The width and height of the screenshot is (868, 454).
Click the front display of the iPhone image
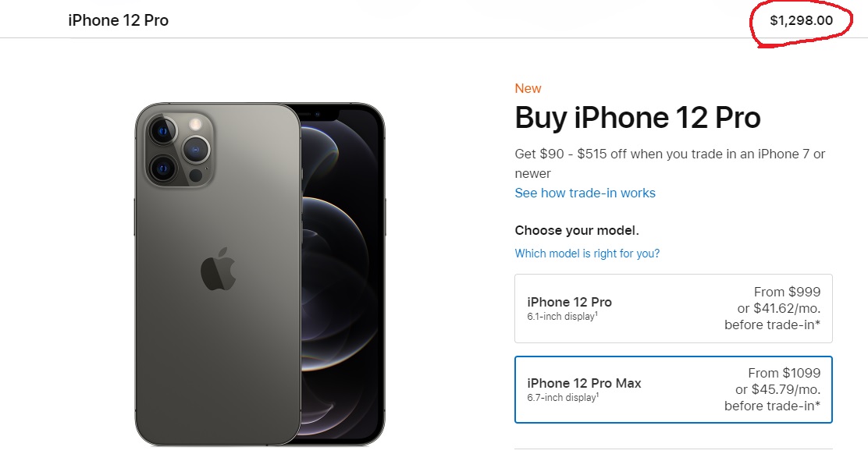(x=342, y=276)
